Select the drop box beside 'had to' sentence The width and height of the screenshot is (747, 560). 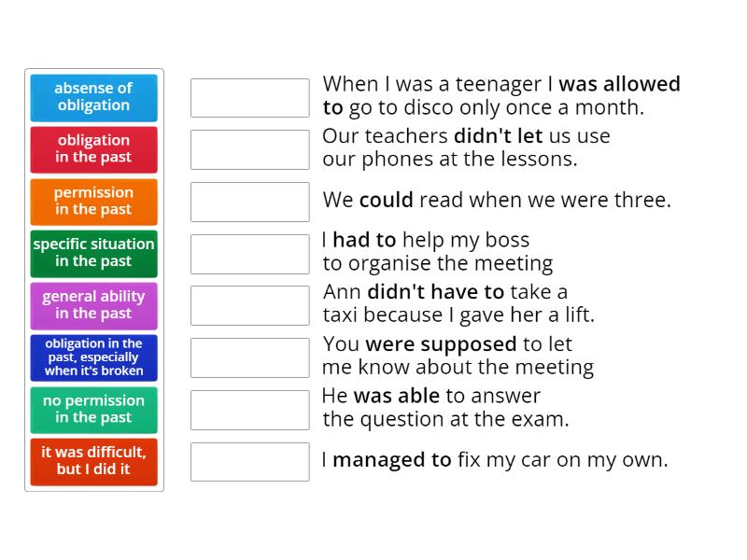249,254
